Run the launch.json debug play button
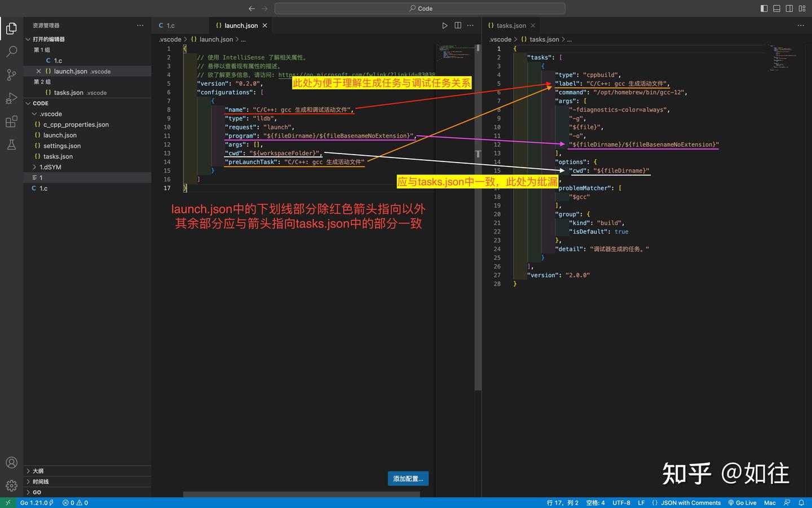 [445, 25]
